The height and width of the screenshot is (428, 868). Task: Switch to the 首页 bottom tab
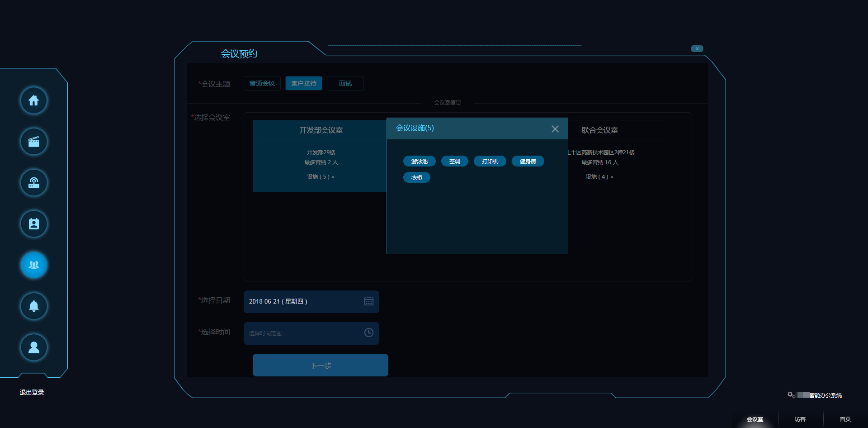[x=845, y=419]
